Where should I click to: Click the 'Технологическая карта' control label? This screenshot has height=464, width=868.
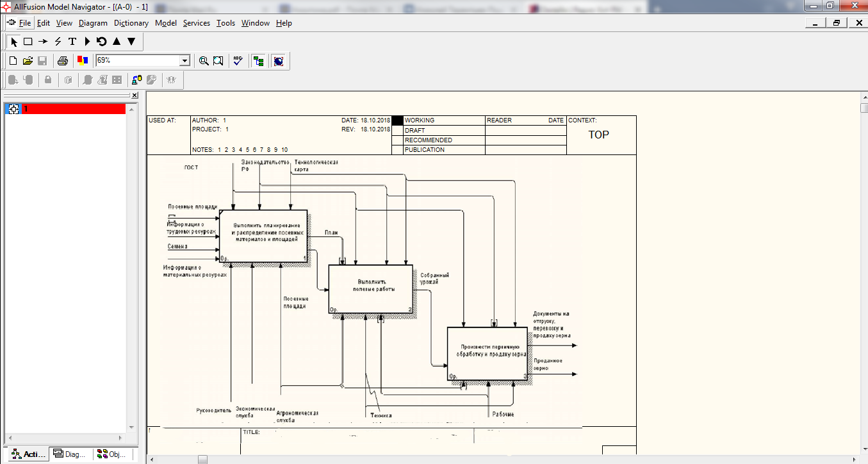(x=315, y=165)
